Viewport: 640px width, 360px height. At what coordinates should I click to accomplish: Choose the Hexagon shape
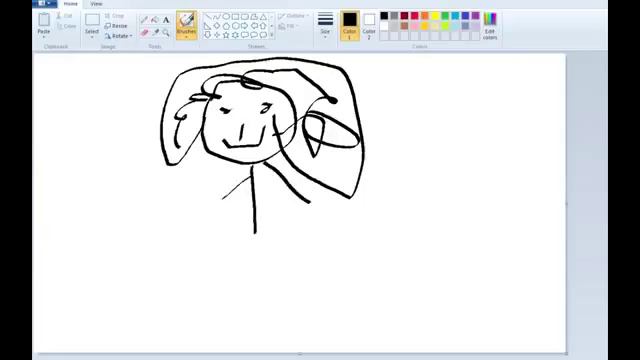click(x=236, y=26)
